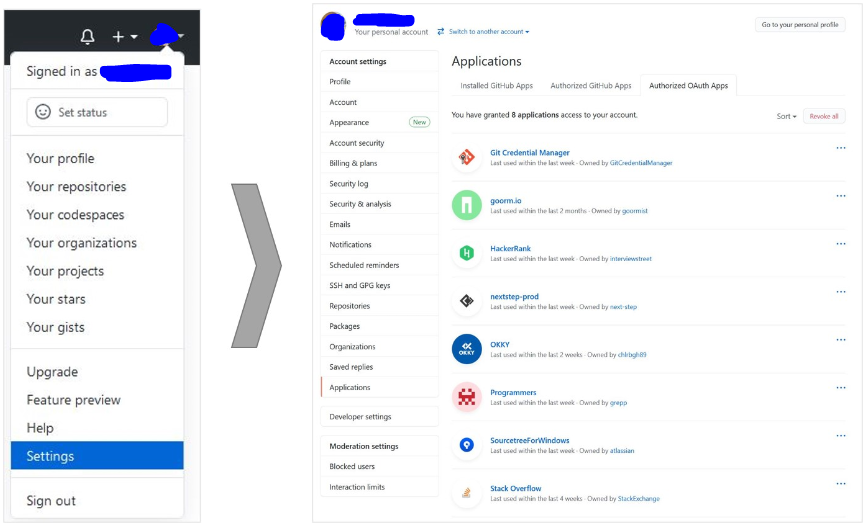The width and height of the screenshot is (866, 528).
Task: Click the OKKY app icon
Action: pyautogui.click(x=467, y=349)
